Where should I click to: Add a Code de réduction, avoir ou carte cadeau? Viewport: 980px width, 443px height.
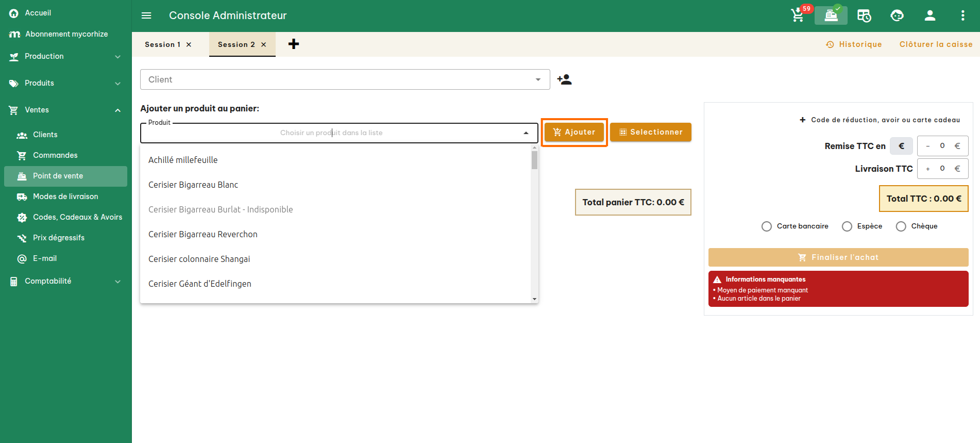pyautogui.click(x=880, y=120)
